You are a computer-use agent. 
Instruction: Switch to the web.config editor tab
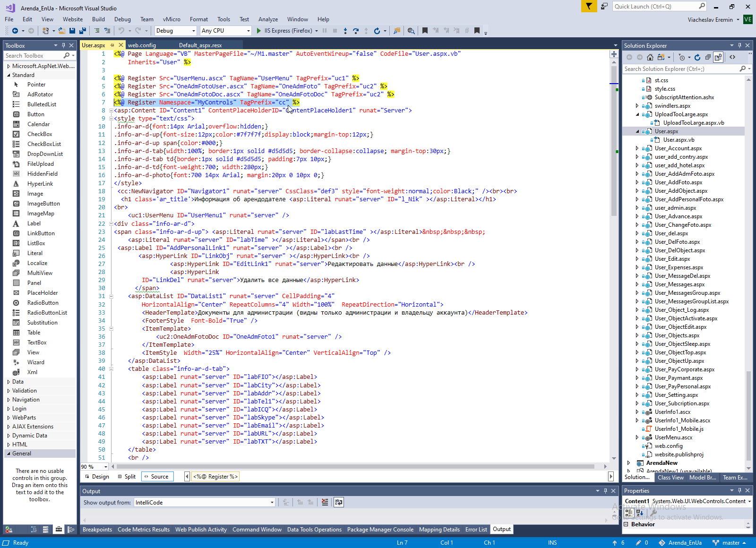click(142, 45)
